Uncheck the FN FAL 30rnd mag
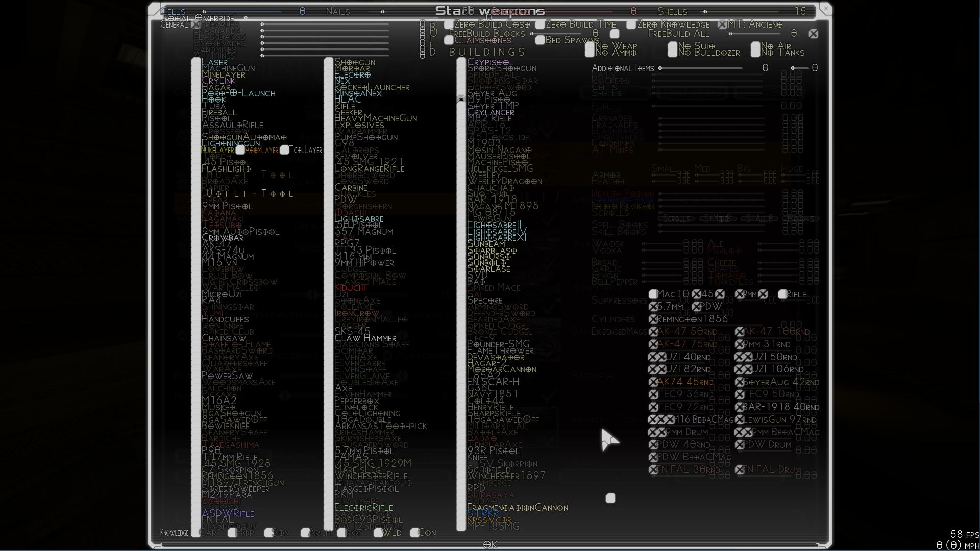Viewport: 980px width, 551px height. (653, 470)
